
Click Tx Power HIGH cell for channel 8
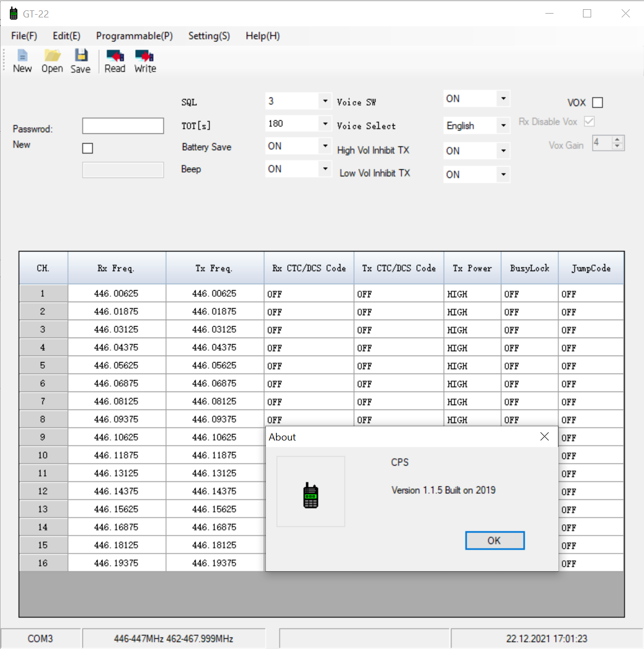[472, 419]
